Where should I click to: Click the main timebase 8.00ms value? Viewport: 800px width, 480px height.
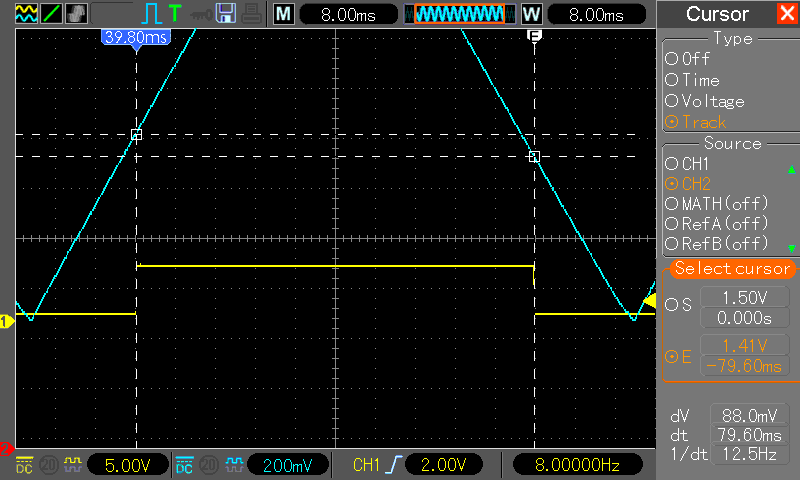click(348, 14)
